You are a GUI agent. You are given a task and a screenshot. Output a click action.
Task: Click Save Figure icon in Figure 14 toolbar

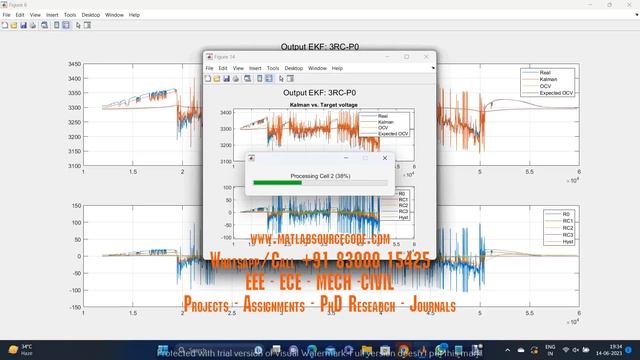click(226, 78)
